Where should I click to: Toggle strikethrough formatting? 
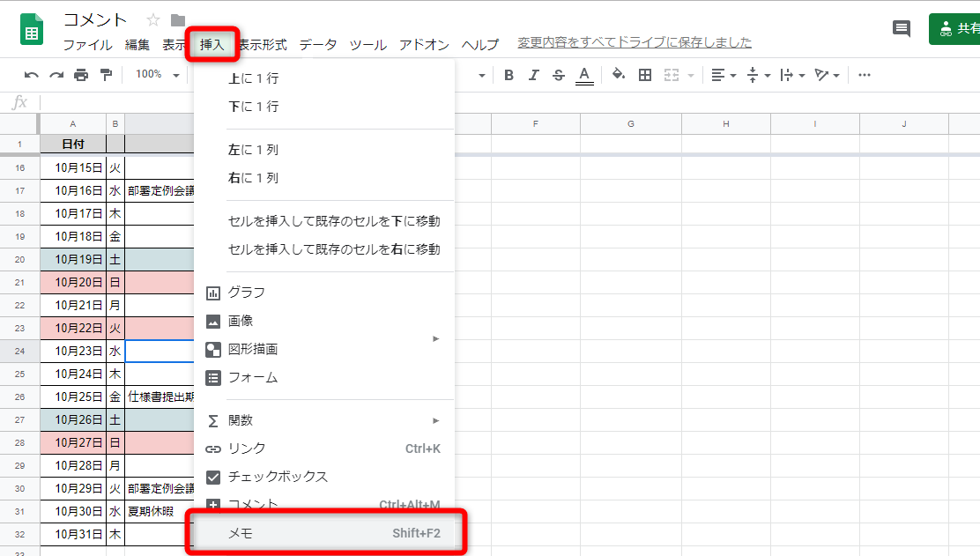pyautogui.click(x=558, y=75)
